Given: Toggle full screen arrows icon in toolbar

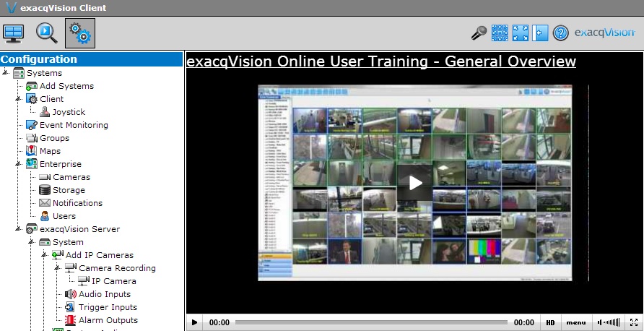Looking at the screenshot, I should pos(520,33).
